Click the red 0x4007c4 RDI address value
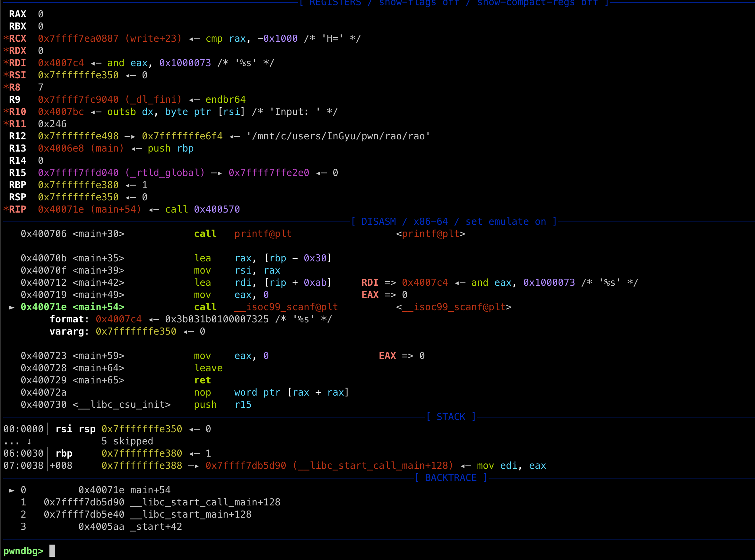 (61, 63)
